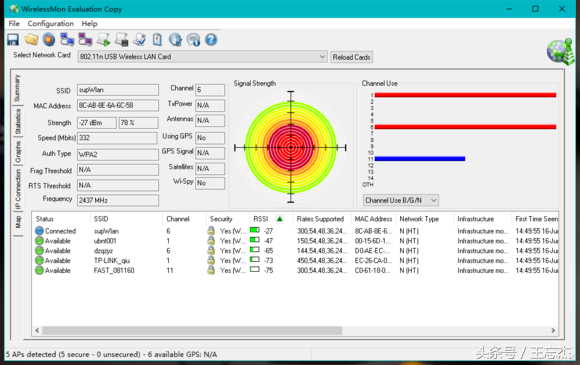Click the clipboard toolbar icon

[x=157, y=40]
